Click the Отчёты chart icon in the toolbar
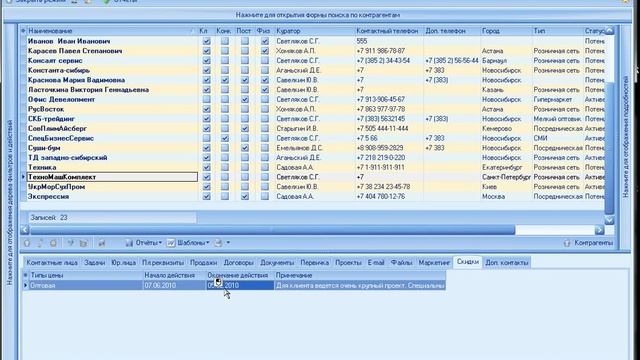The width and height of the screenshot is (640, 360). tap(129, 243)
